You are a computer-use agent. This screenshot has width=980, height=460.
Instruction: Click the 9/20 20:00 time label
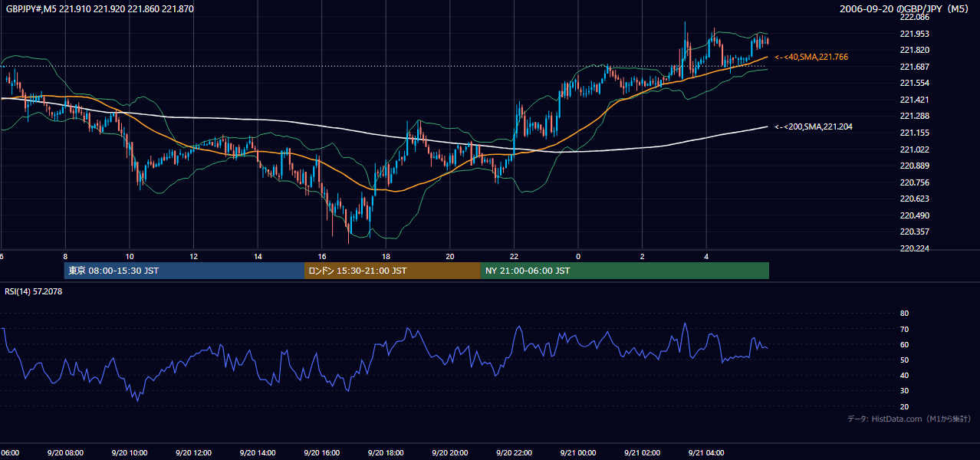tap(449, 453)
